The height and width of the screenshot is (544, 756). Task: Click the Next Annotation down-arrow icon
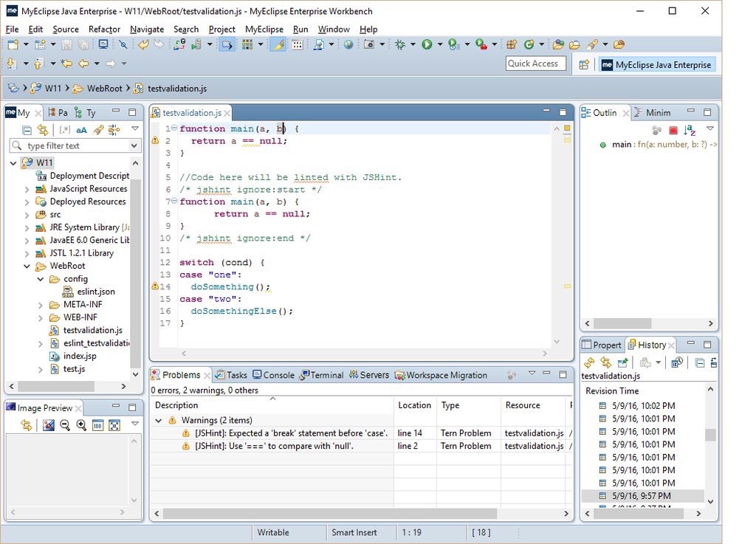tap(12, 63)
